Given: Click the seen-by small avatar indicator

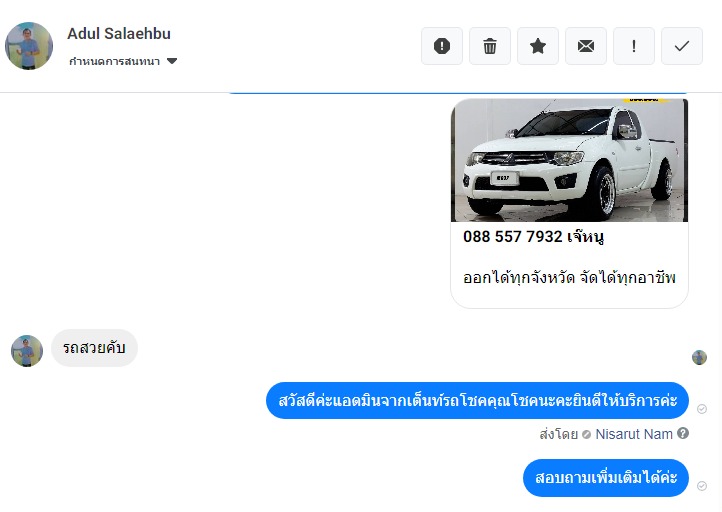Looking at the screenshot, I should click(x=699, y=357).
